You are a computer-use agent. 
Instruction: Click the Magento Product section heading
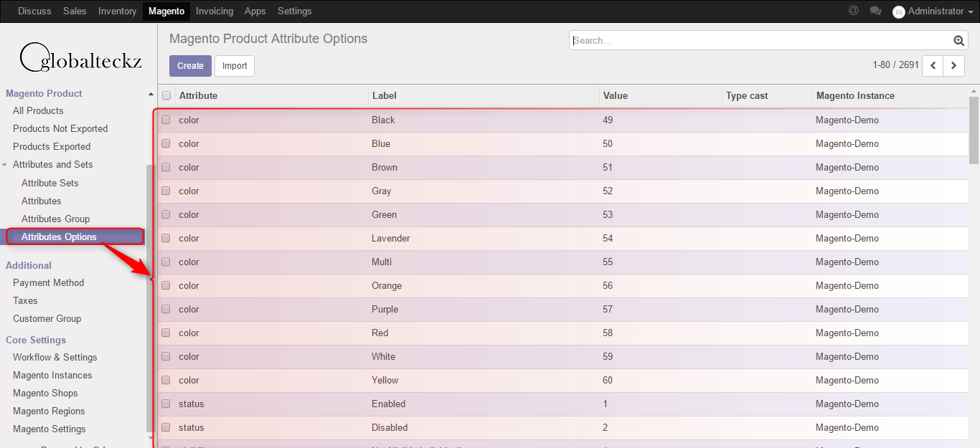tap(44, 93)
